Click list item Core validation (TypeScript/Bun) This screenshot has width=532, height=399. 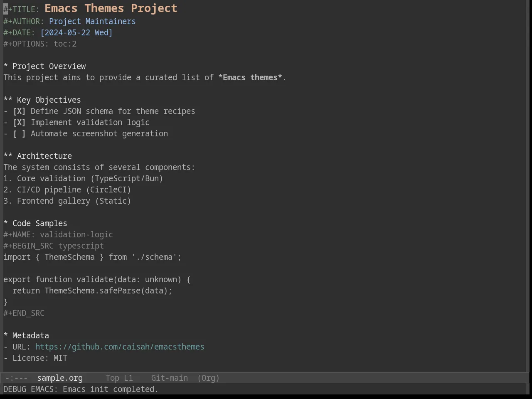(x=83, y=179)
